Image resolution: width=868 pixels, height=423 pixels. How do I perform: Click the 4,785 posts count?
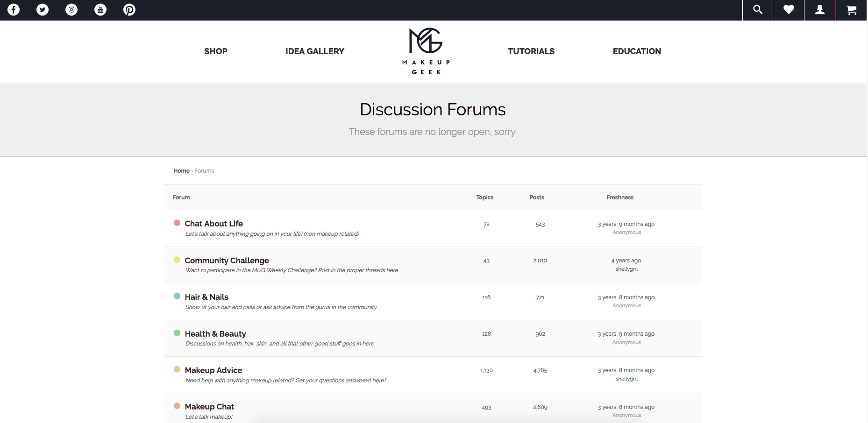pos(540,370)
